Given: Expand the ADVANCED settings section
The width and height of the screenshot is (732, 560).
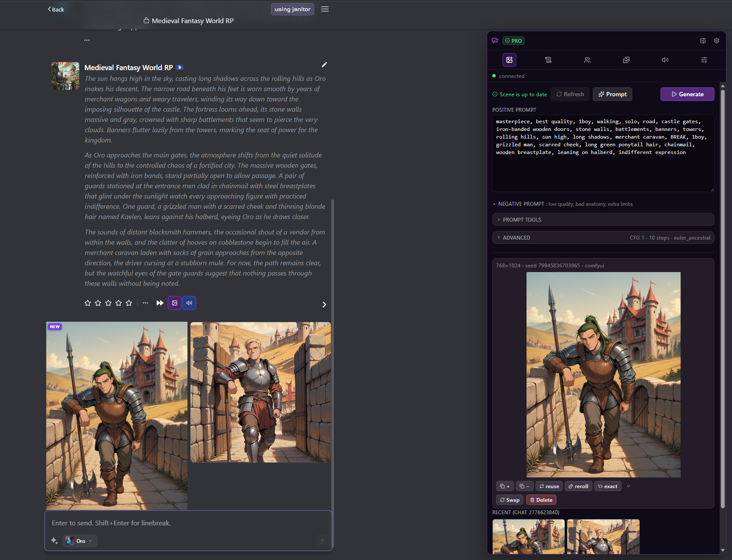Looking at the screenshot, I should (603, 237).
